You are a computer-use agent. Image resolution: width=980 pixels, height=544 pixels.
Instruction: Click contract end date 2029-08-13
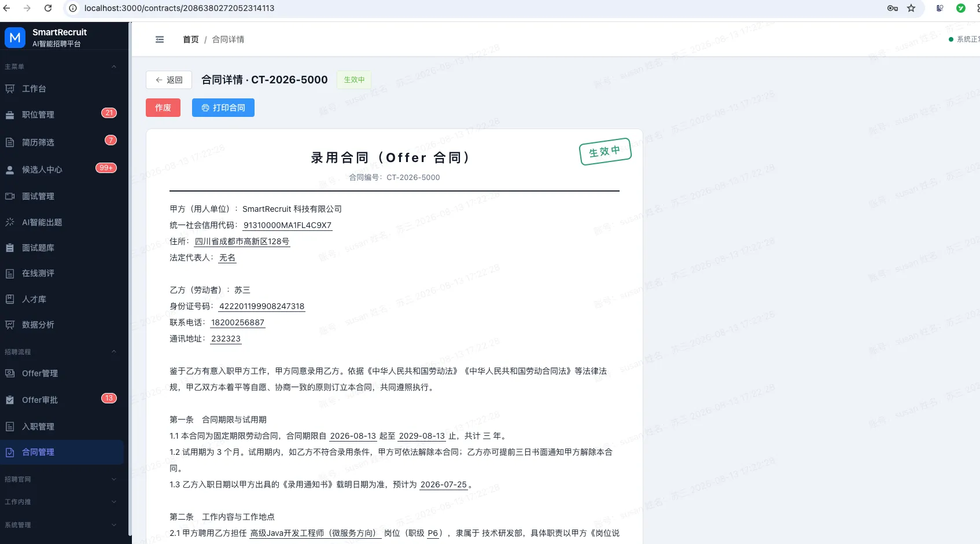point(422,436)
